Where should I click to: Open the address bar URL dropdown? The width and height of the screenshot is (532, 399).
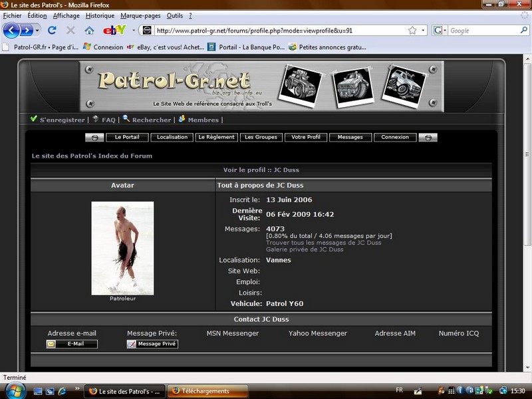[423, 31]
